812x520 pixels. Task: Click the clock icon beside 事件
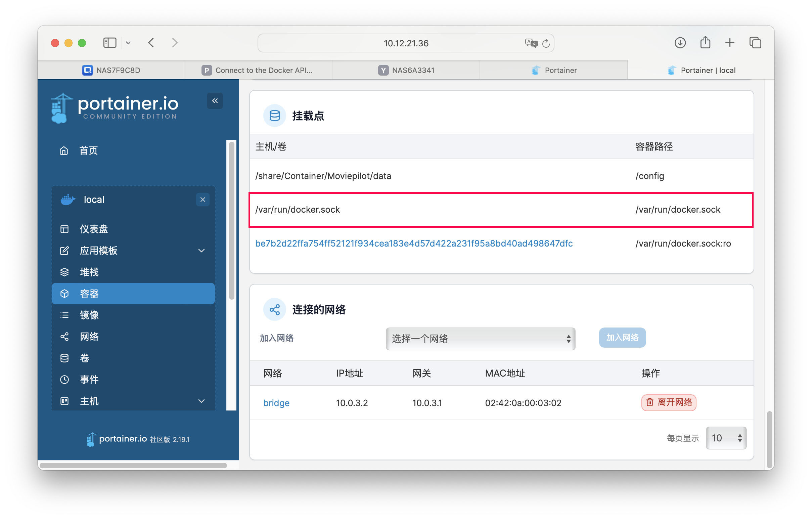pos(64,380)
